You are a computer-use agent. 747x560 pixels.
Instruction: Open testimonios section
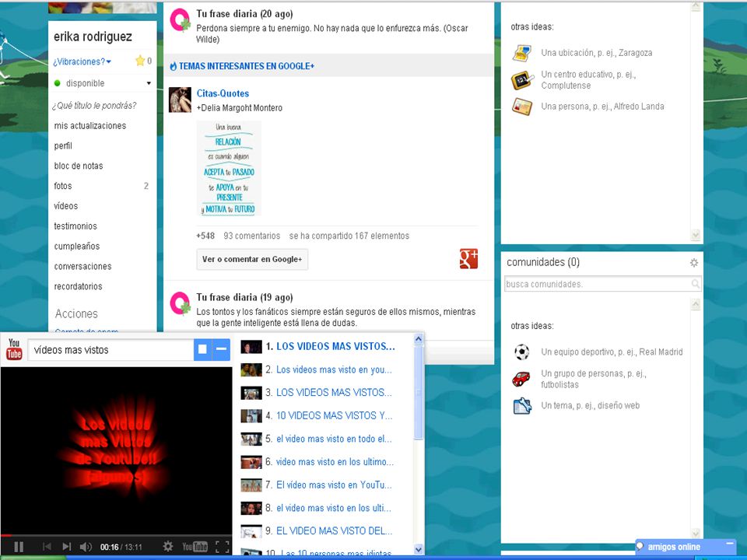[75, 226]
